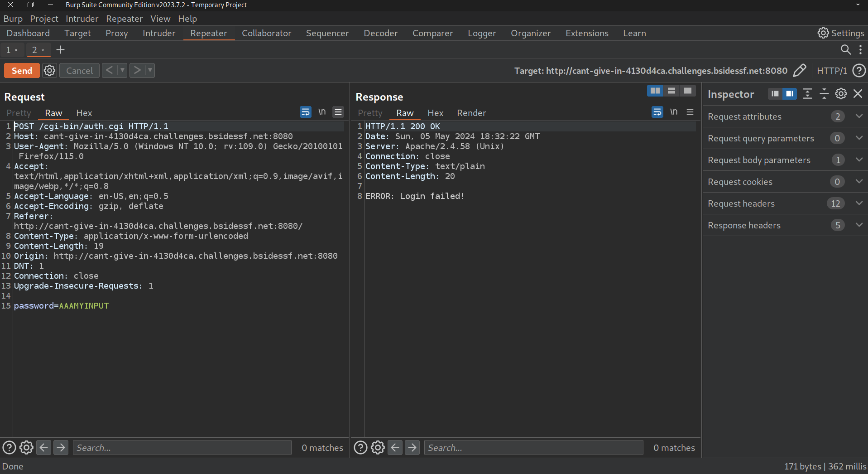Open Inspector settings gear icon

pos(841,94)
